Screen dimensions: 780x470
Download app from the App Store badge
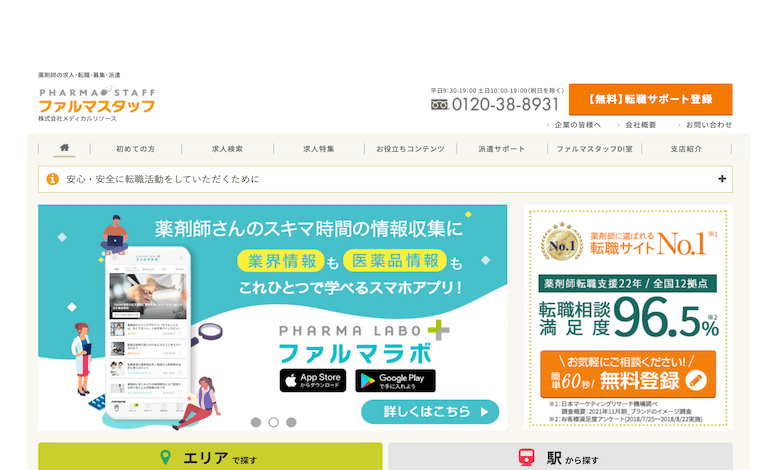click(312, 380)
